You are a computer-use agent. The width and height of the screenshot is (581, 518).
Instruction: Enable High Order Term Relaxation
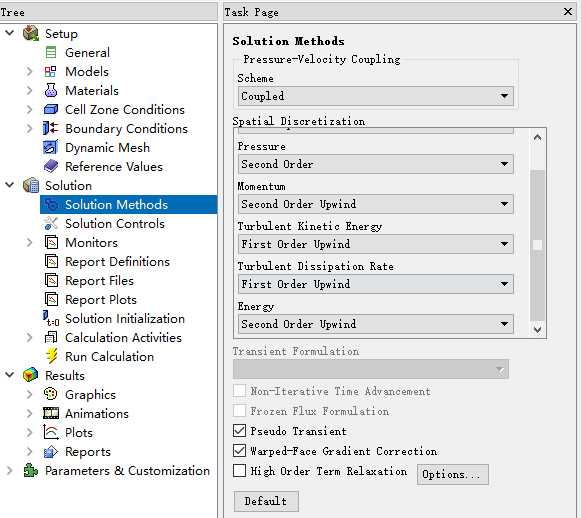[x=239, y=471]
